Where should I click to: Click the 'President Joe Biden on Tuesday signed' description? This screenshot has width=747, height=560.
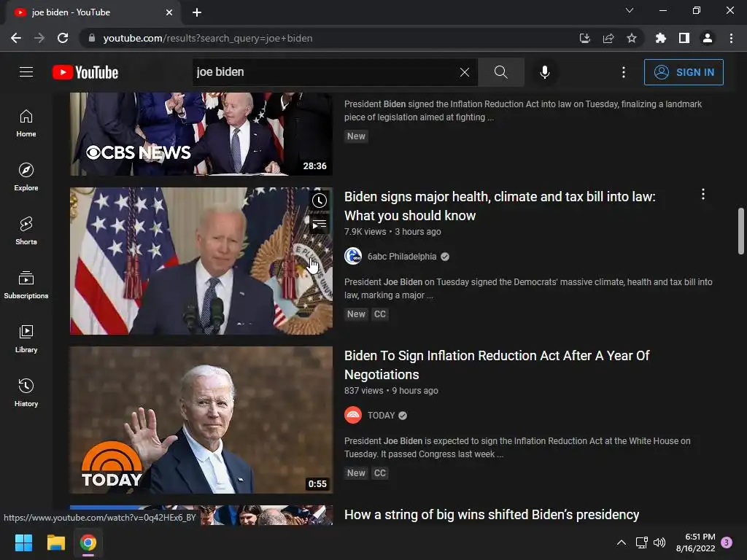tap(528, 289)
